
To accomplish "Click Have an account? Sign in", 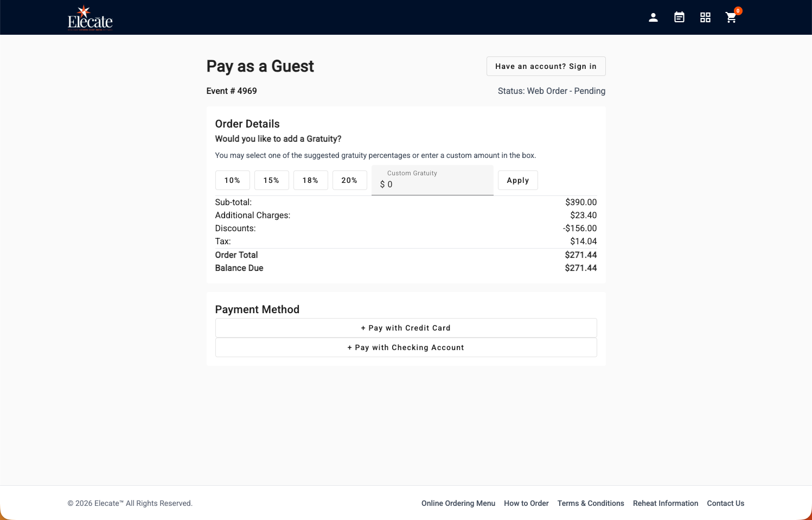I will pos(546,66).
